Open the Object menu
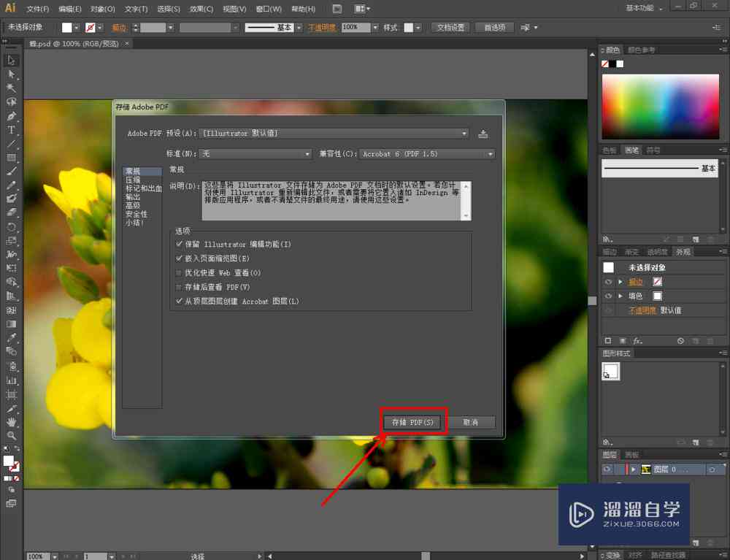The height and width of the screenshot is (560, 730). click(x=102, y=9)
